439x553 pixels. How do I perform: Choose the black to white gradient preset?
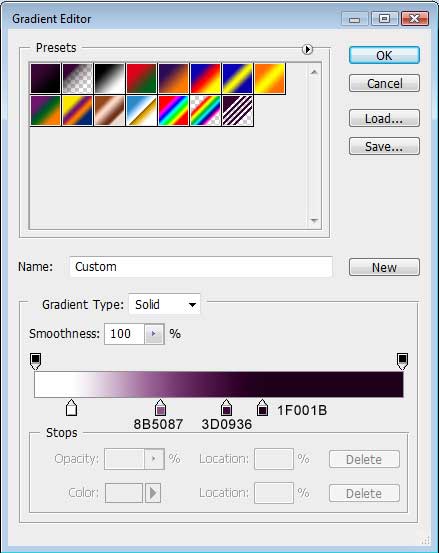click(110, 78)
